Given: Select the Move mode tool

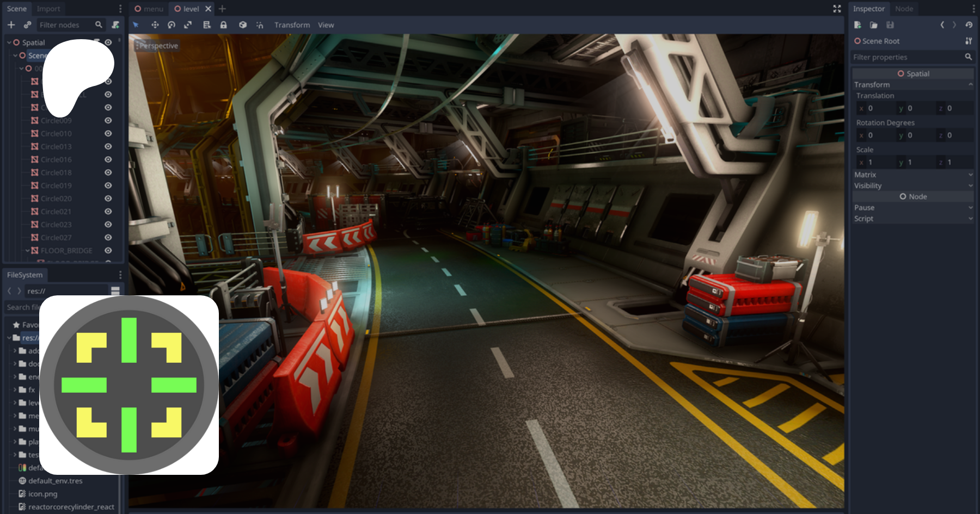Looking at the screenshot, I should pyautogui.click(x=155, y=25).
